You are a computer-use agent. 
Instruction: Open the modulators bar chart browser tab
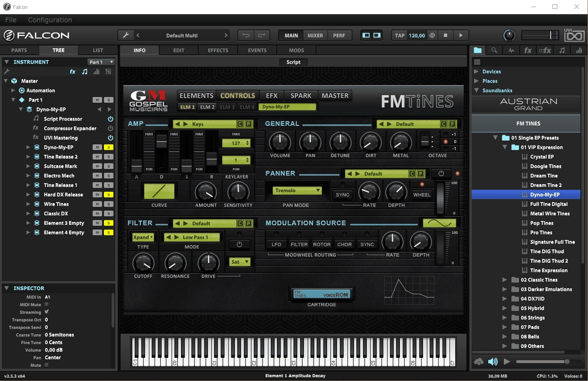[x=579, y=51]
